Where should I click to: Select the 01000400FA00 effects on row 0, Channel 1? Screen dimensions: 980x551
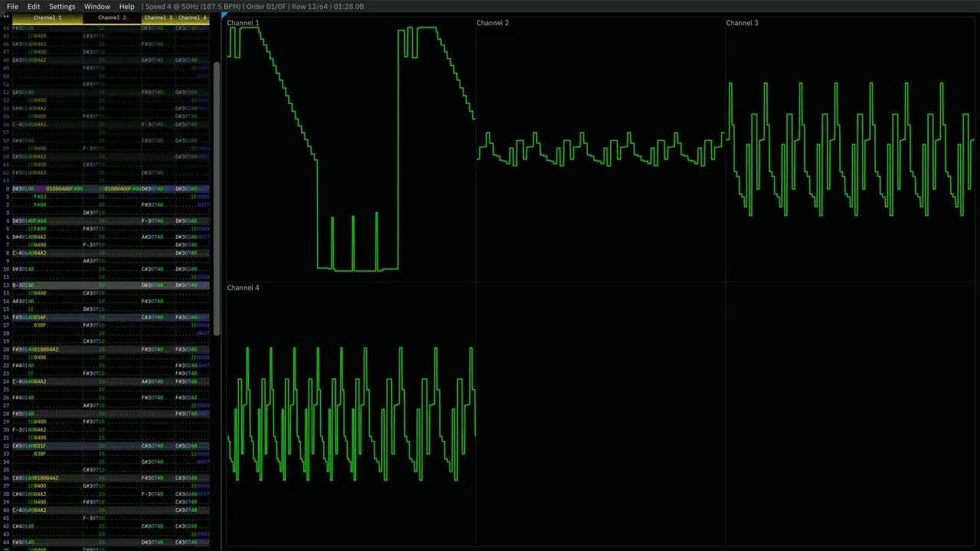pyautogui.click(x=64, y=189)
